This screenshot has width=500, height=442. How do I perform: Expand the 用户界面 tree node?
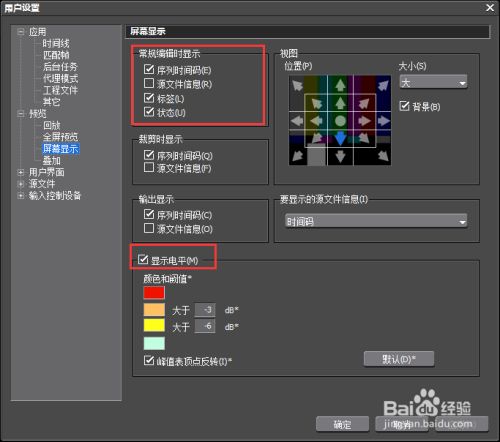pyautogui.click(x=21, y=172)
